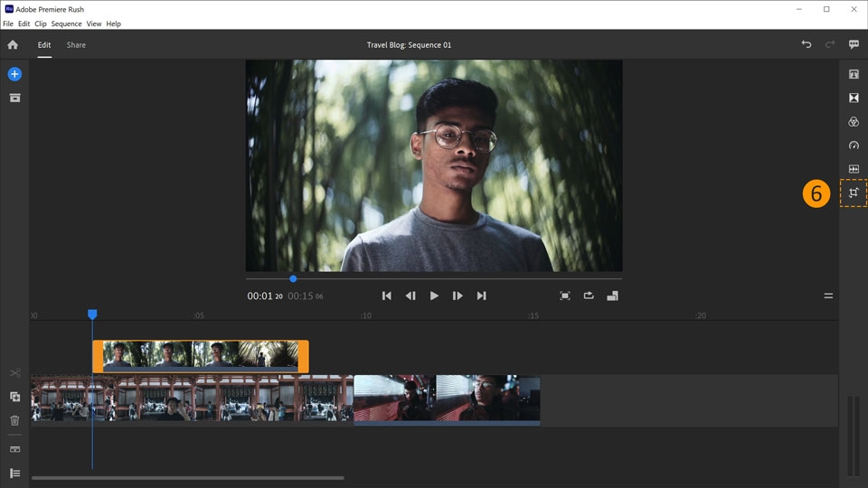The width and height of the screenshot is (868, 488).
Task: Delete selected clip with trash icon
Action: pyautogui.click(x=15, y=420)
